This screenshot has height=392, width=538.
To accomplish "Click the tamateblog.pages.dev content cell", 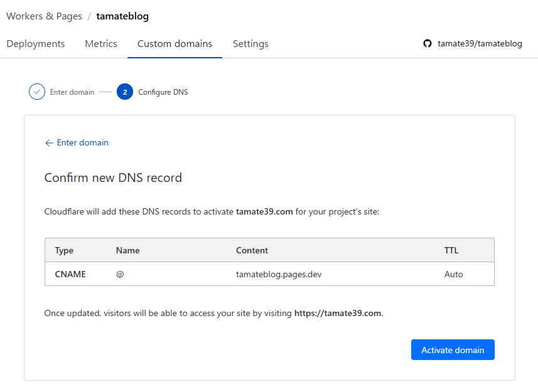I will point(279,274).
